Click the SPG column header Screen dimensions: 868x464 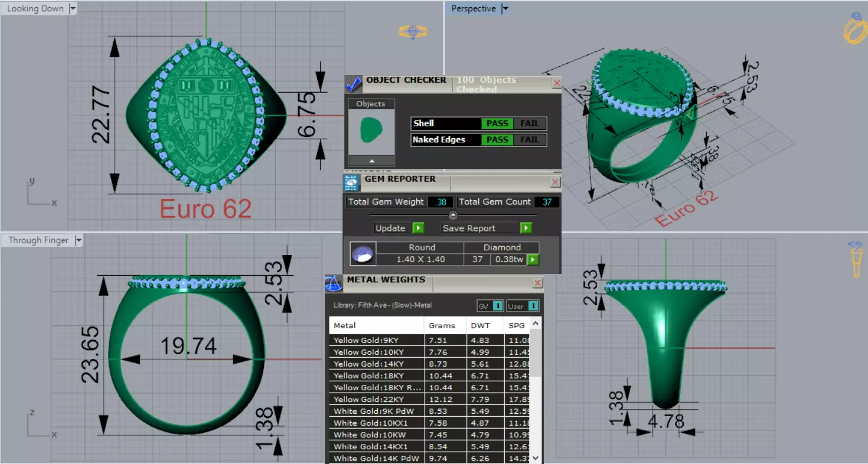click(x=517, y=325)
